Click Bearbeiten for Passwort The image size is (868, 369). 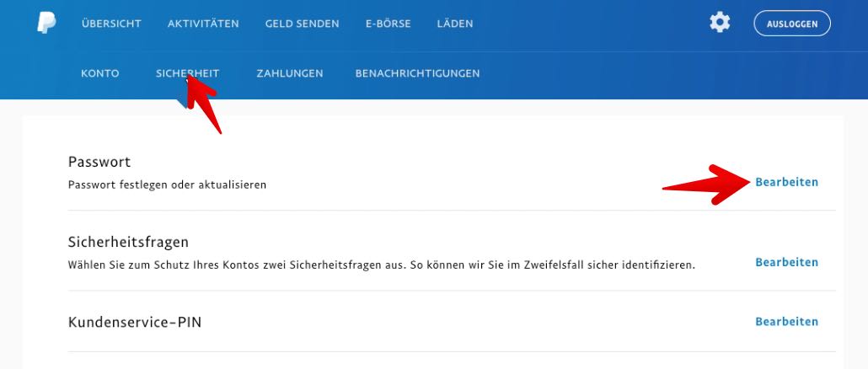[786, 182]
